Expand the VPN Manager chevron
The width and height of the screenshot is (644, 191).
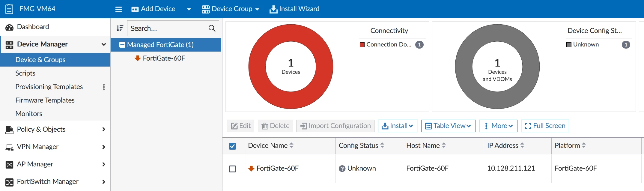point(104,147)
